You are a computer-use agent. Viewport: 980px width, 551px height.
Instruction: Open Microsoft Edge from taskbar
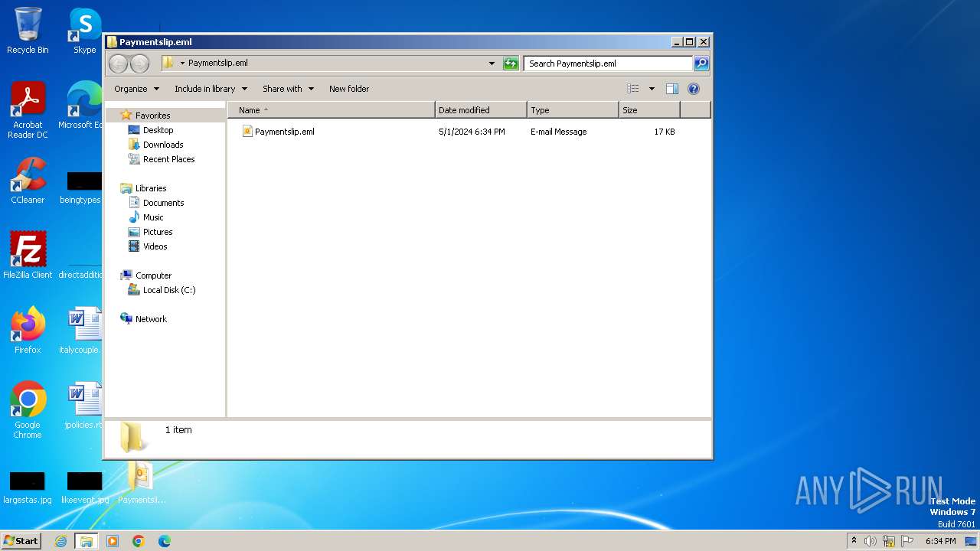[x=165, y=541]
